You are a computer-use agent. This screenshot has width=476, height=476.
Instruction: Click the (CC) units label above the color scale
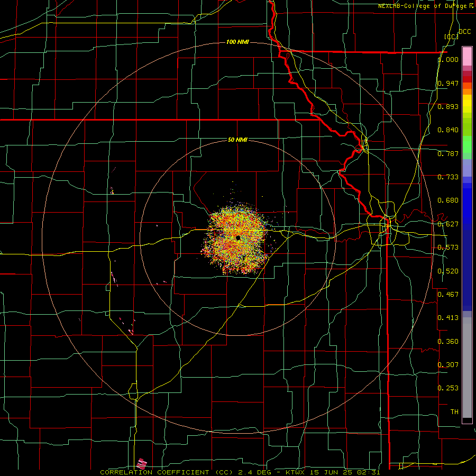coord(452,36)
